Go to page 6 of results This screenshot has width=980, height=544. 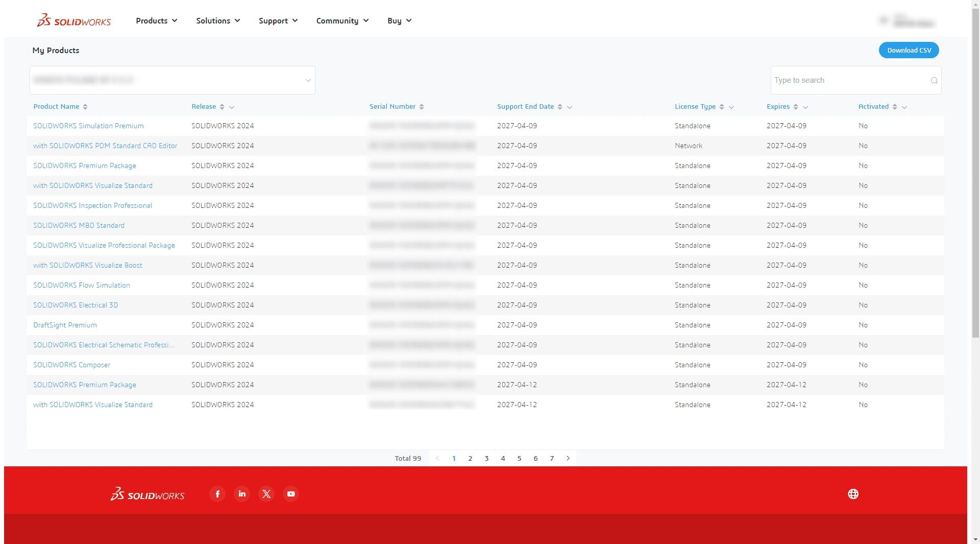click(535, 458)
